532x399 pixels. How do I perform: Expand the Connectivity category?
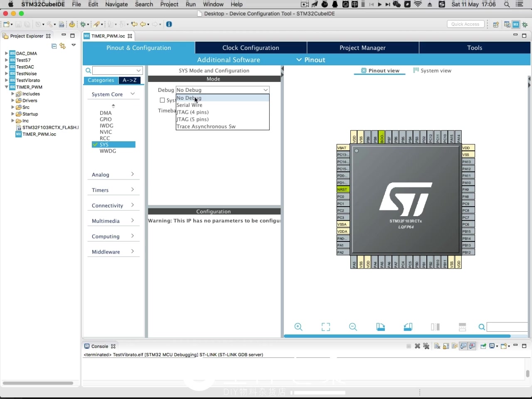coord(113,205)
